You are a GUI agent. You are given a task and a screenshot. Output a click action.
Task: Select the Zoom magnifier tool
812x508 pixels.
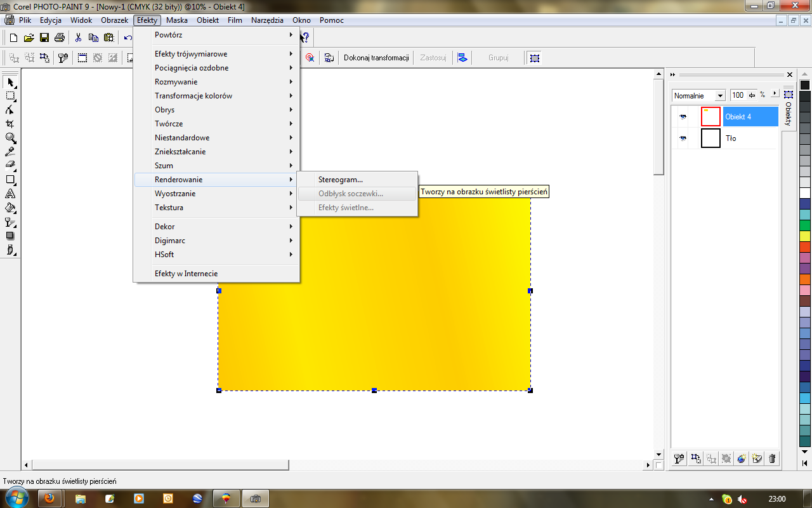click(x=10, y=138)
